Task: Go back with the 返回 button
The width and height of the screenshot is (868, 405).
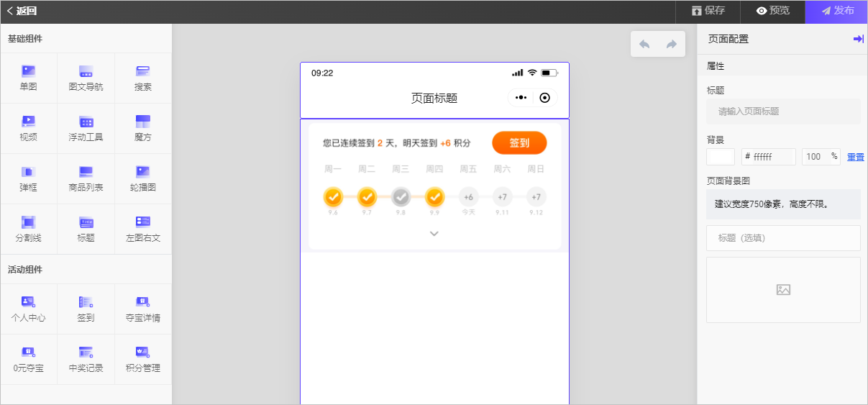Action: click(22, 11)
